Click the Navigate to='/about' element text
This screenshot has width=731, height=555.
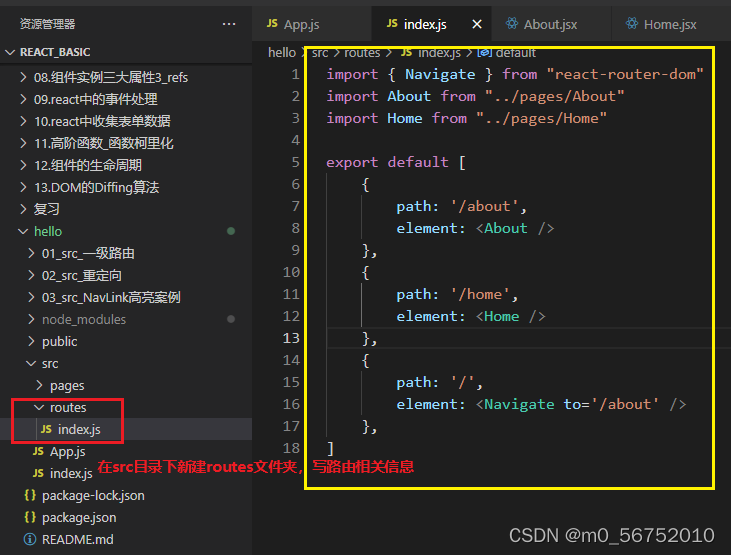(x=581, y=404)
